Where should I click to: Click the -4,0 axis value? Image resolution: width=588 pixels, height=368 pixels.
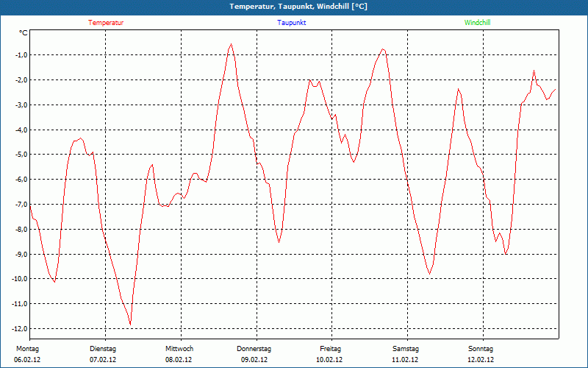[x=21, y=130]
